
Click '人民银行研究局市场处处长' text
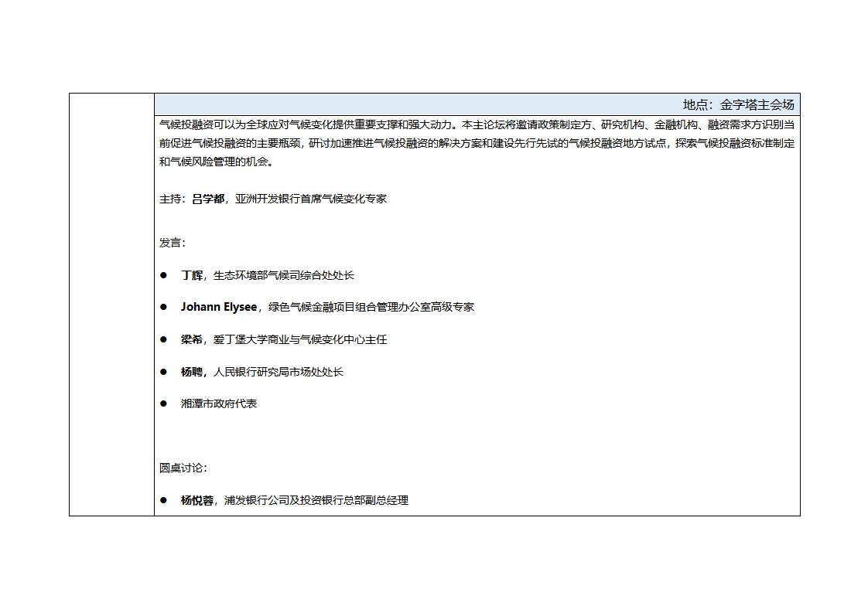(279, 372)
